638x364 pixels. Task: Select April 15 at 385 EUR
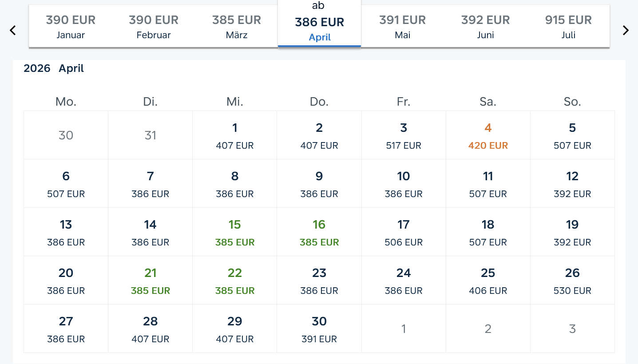(235, 232)
